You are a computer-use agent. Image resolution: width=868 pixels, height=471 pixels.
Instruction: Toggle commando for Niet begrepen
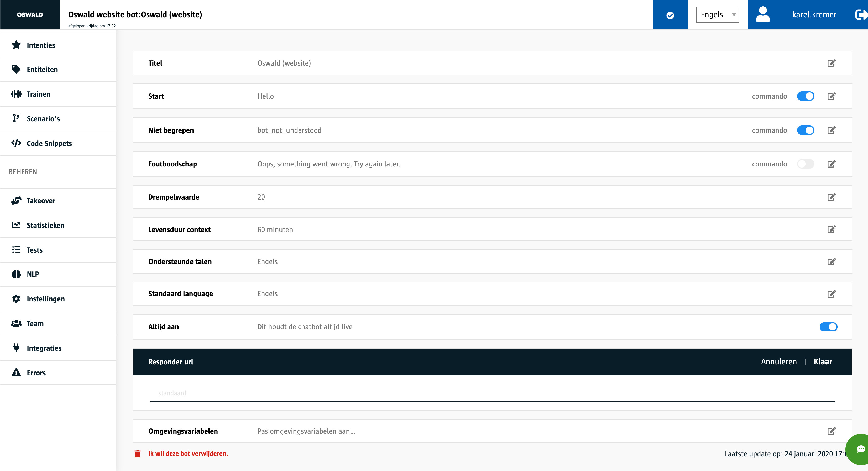(805, 130)
